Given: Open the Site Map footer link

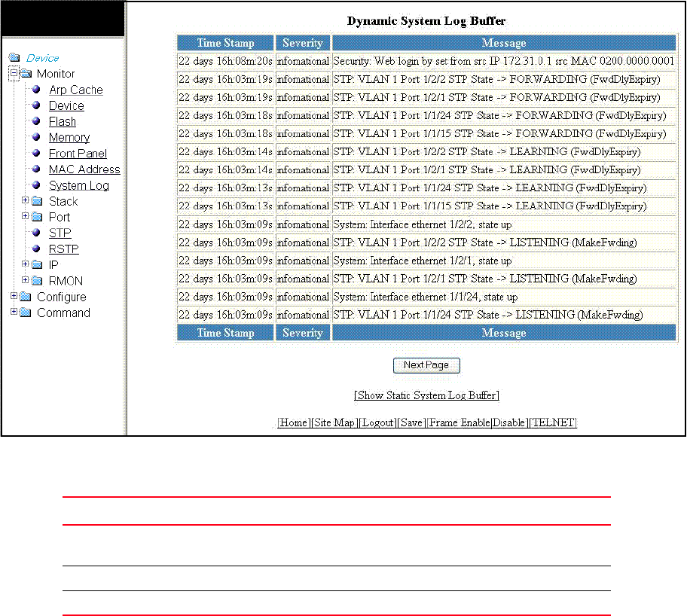Looking at the screenshot, I should click(x=334, y=422).
